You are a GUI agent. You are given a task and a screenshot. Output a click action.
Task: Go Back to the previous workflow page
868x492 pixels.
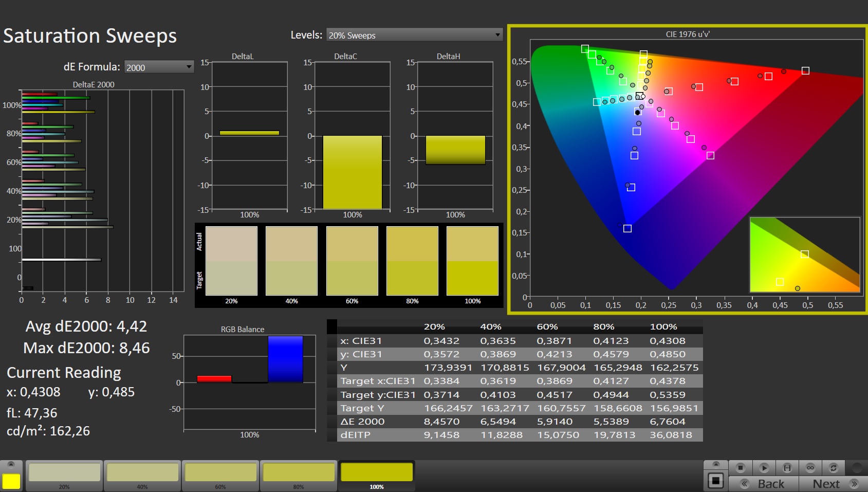pyautogui.click(x=770, y=484)
